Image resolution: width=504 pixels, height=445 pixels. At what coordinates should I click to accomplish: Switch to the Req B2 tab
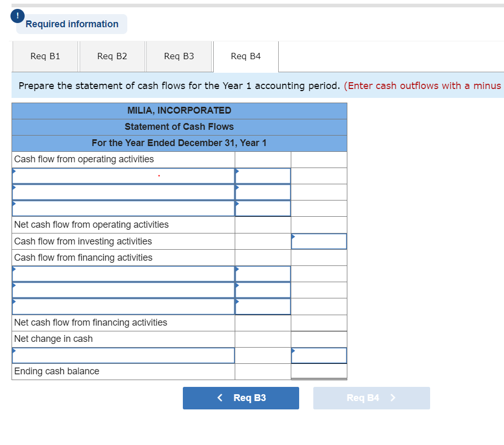click(112, 57)
